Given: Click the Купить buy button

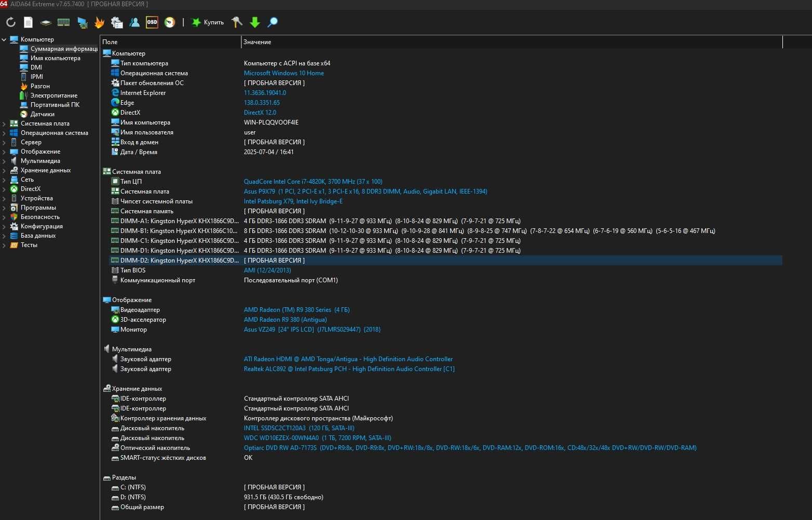Looking at the screenshot, I should (x=208, y=22).
